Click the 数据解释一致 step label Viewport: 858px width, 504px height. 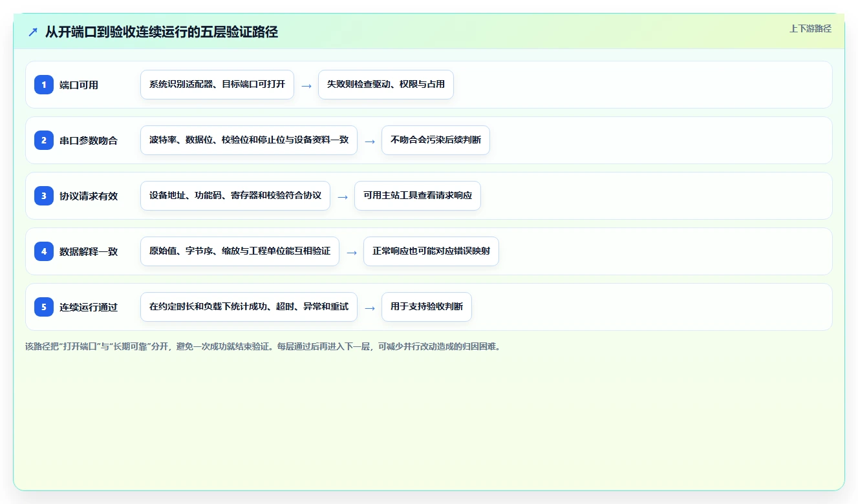89,251
